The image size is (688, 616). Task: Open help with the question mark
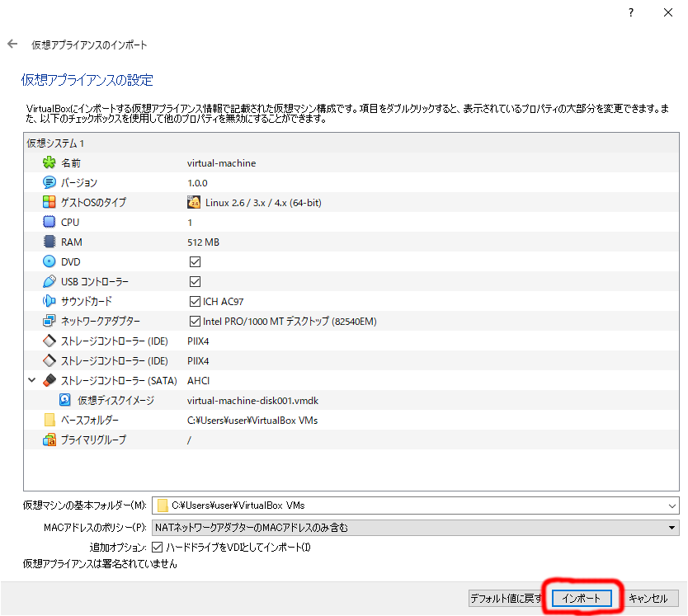630,12
